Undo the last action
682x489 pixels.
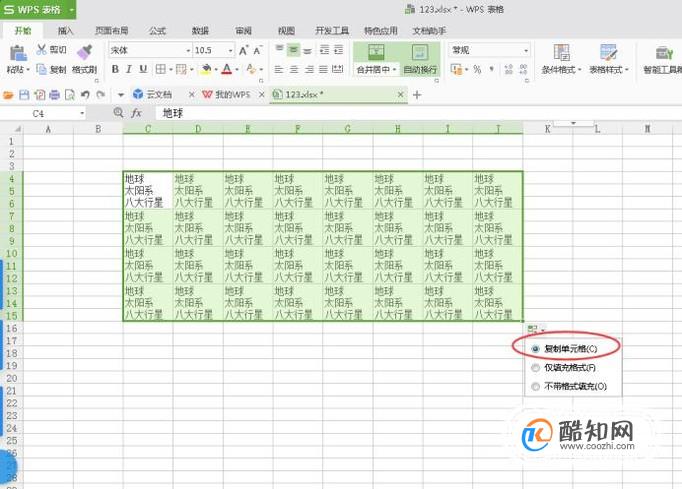point(85,95)
